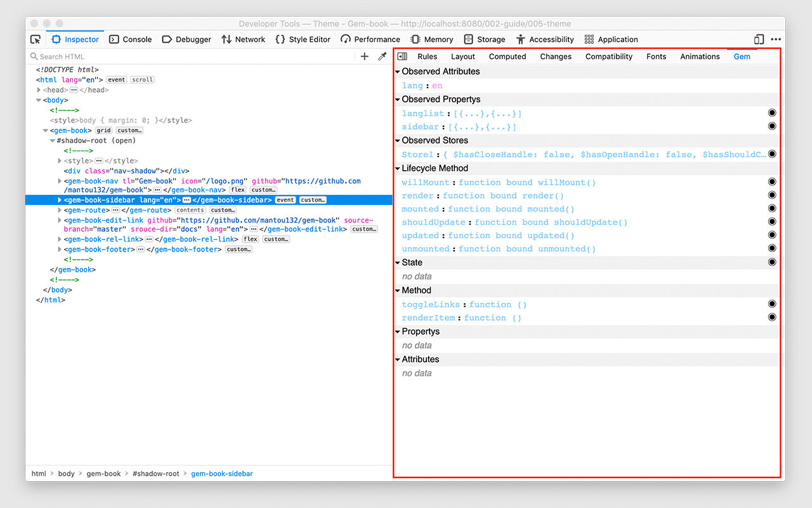Open the Memory panel

432,39
